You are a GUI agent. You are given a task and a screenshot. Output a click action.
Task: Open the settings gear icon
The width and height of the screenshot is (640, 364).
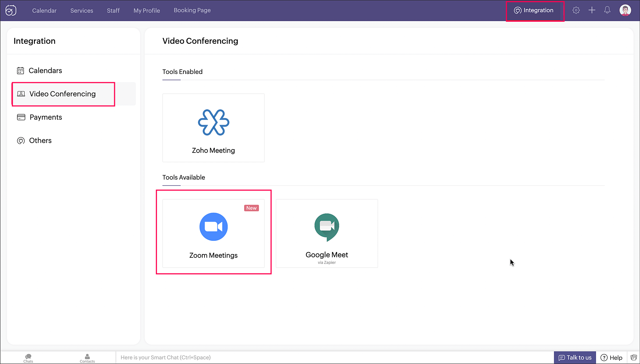click(576, 10)
